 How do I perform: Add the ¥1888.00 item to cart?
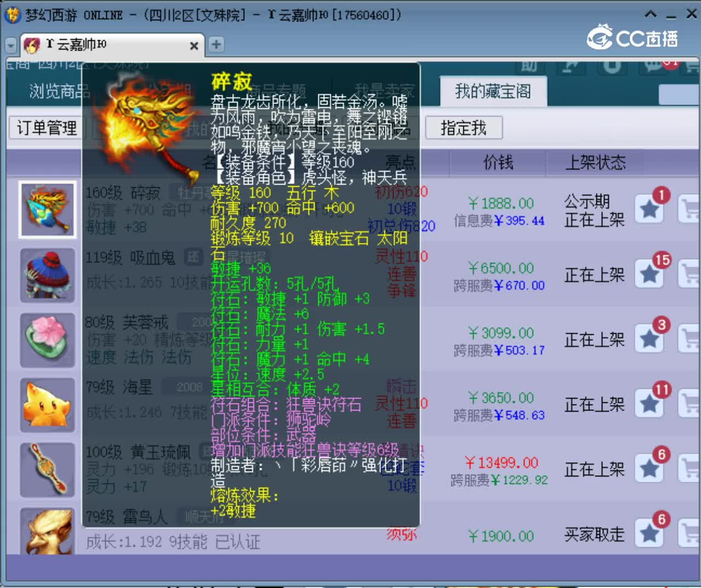pos(689,209)
